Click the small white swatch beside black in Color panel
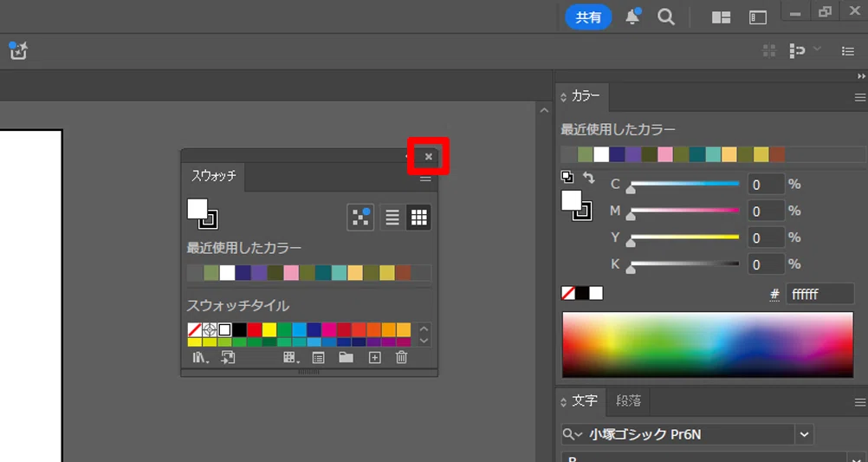Screen dimensions: 868x462 coord(596,293)
